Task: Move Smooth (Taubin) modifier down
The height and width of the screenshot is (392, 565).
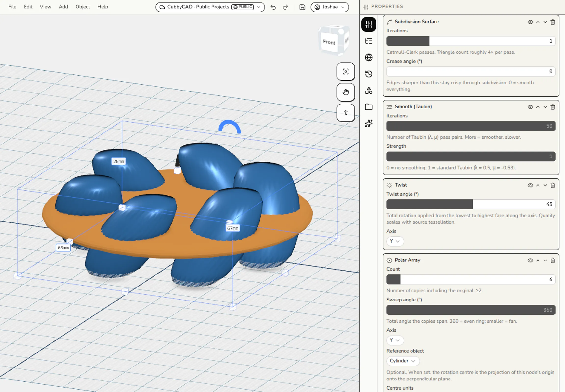Action: [x=545, y=107]
